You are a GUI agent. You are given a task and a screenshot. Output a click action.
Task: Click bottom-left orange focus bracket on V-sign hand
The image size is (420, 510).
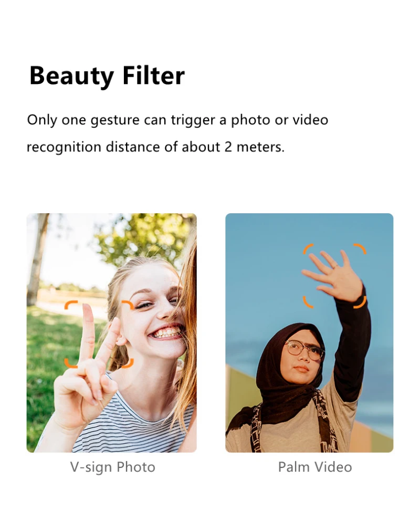point(70,363)
